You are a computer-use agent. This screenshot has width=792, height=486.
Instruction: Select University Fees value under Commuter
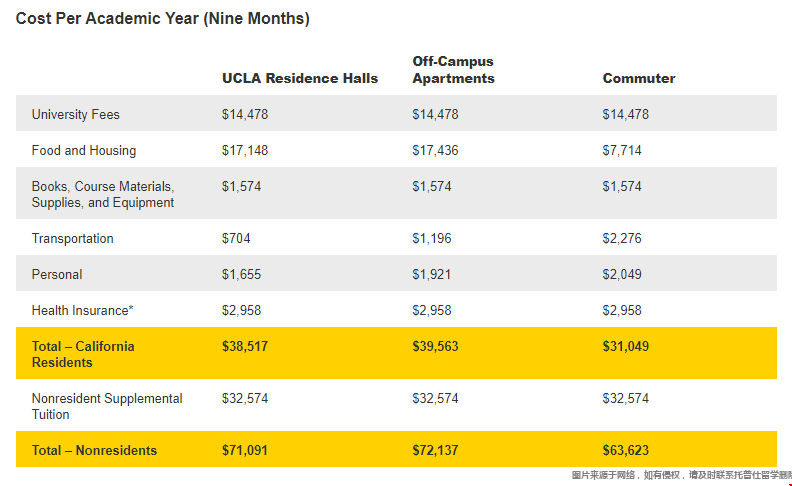[x=626, y=115]
